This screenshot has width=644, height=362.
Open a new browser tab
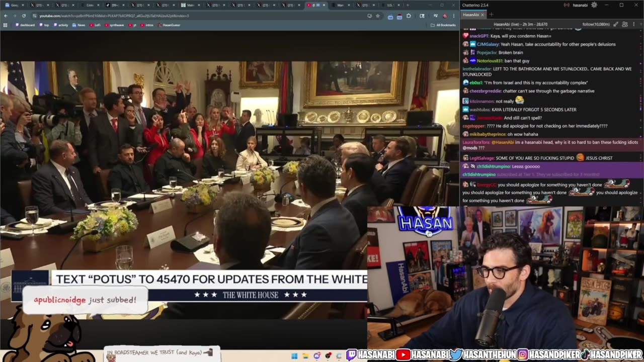408,5
